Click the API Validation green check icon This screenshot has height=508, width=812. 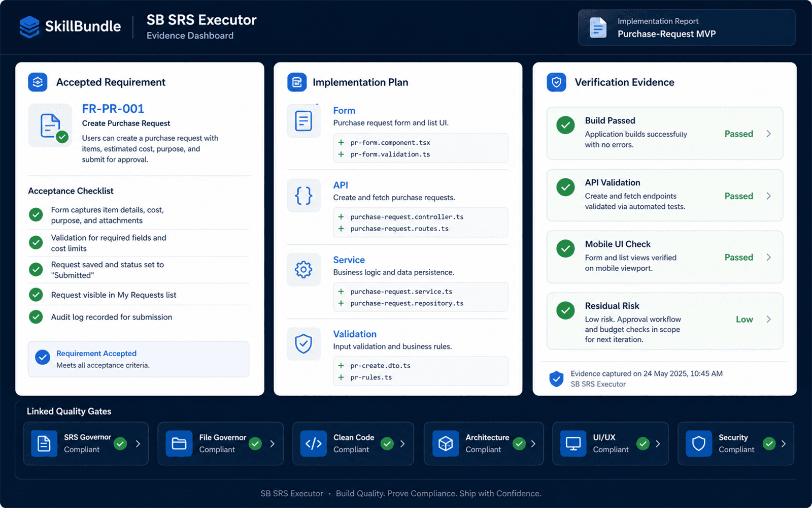(565, 187)
